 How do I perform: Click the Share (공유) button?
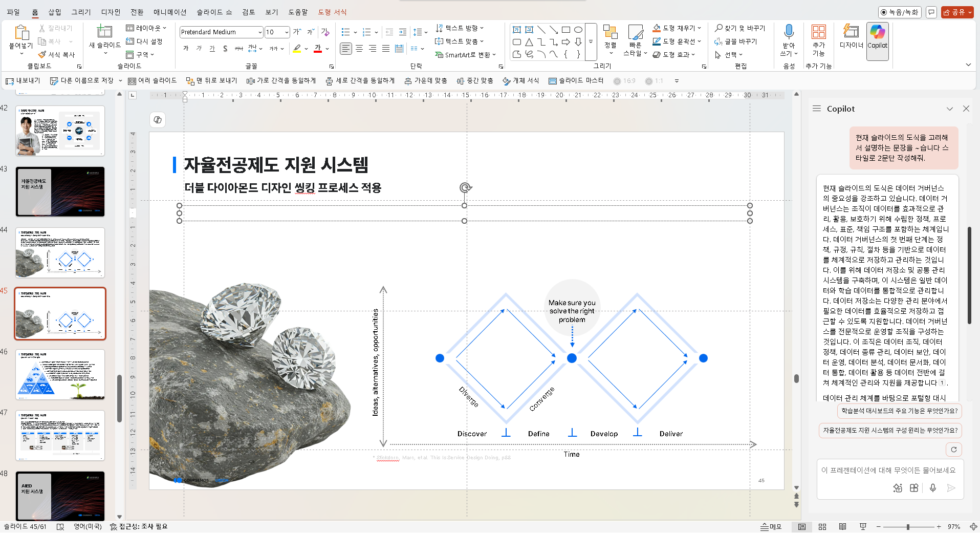click(957, 12)
